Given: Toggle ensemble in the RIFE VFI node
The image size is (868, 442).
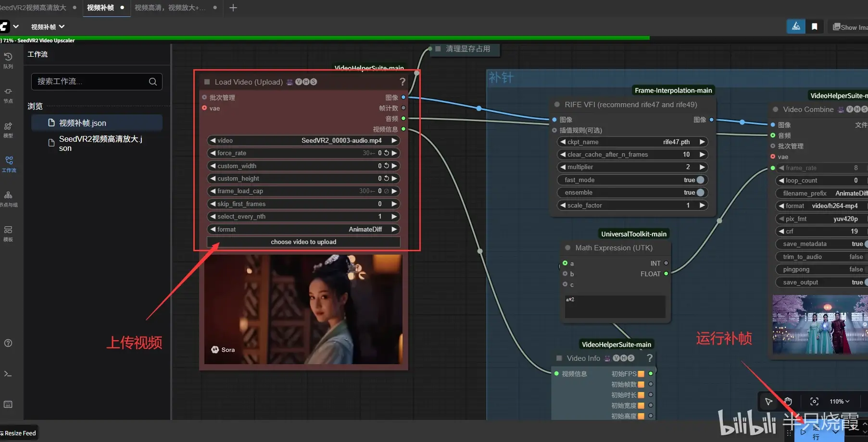Looking at the screenshot, I should (x=700, y=193).
